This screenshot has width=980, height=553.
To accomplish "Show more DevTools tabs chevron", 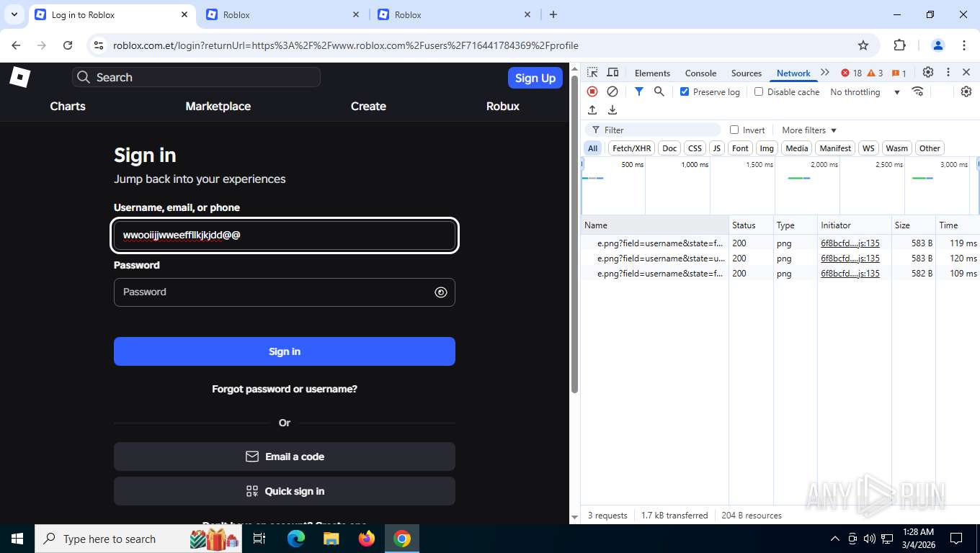I will pyautogui.click(x=825, y=73).
